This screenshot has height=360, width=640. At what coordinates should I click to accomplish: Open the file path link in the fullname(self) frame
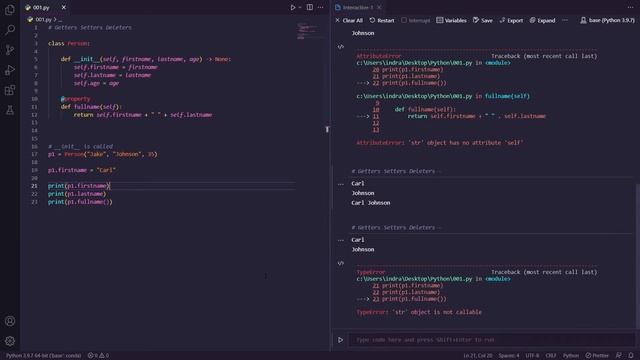414,96
